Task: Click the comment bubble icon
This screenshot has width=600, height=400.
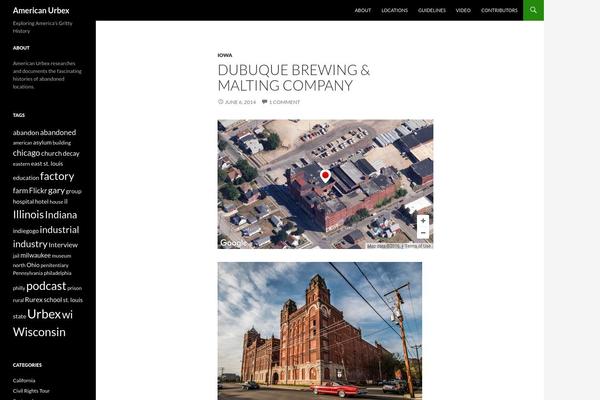Action: point(264,102)
